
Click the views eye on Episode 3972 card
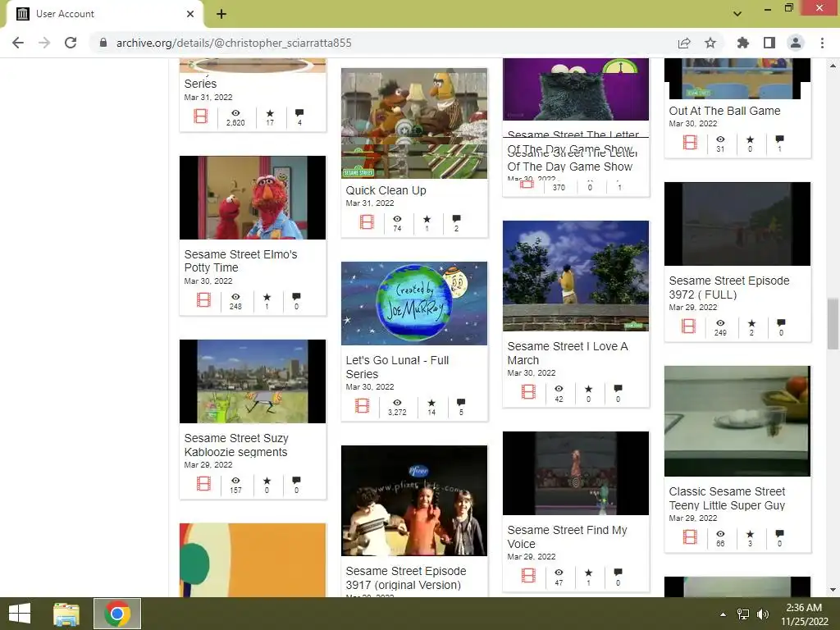coord(720,323)
